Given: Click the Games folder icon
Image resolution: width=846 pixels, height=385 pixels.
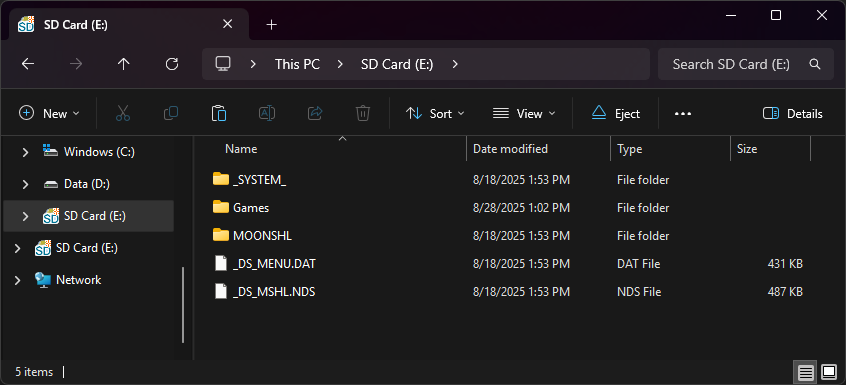Looking at the screenshot, I should [221, 207].
